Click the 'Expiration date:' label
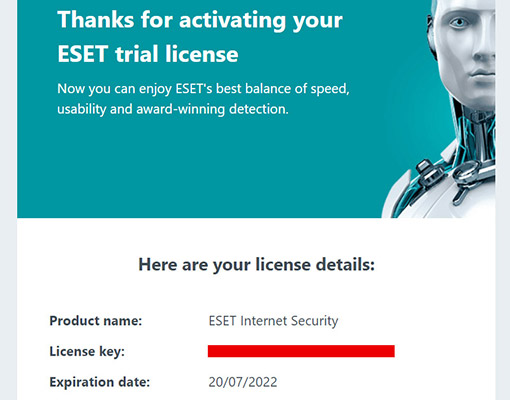Screen dimensions: 510x400 coord(100,382)
